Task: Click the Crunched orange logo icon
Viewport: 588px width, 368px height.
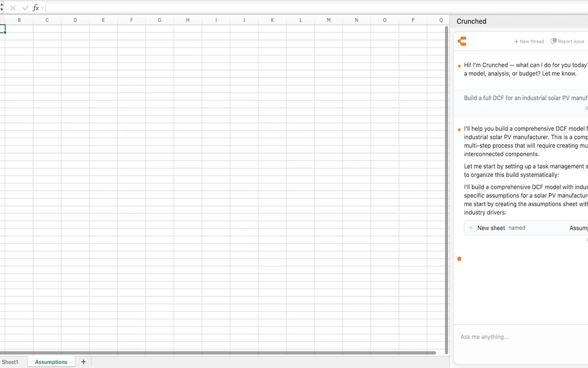Action: 462,41
